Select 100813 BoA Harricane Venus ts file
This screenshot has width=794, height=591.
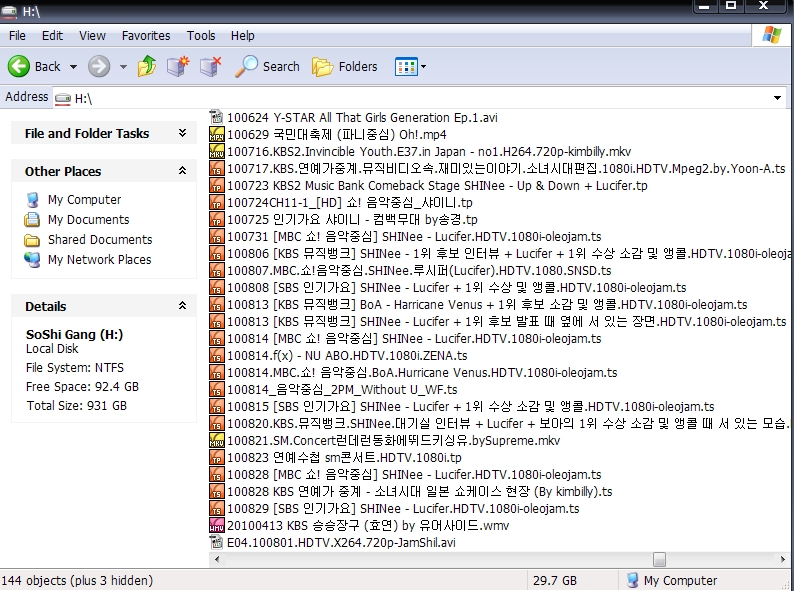click(x=487, y=304)
